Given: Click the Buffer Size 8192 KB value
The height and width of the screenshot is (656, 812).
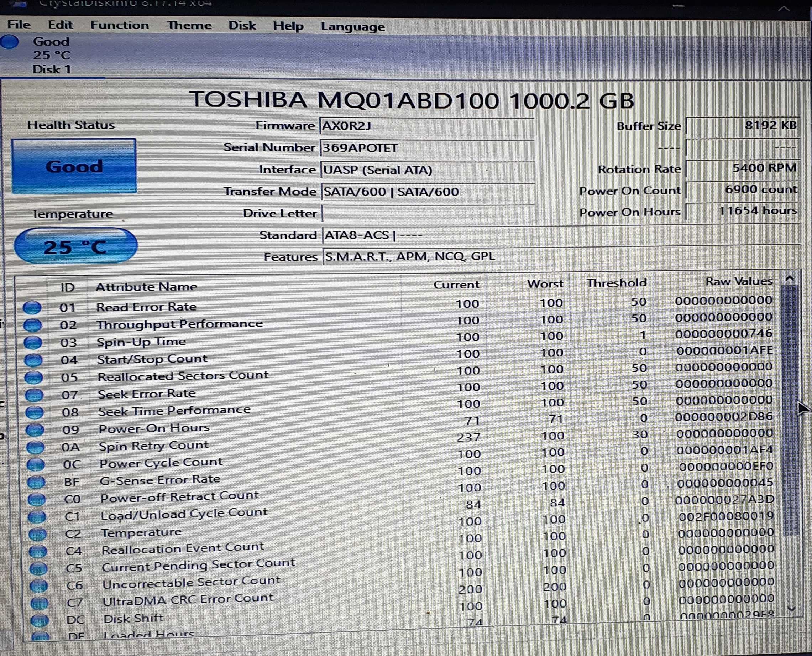Looking at the screenshot, I should pyautogui.click(x=743, y=125).
